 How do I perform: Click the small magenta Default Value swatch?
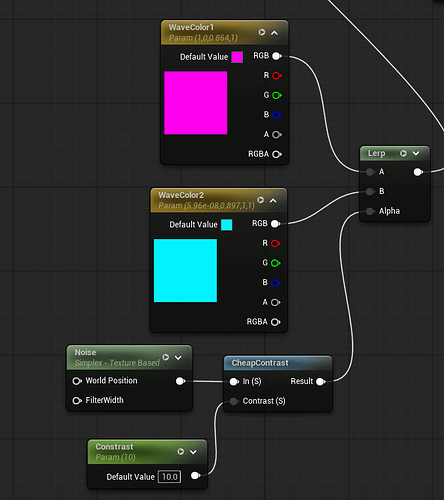pyautogui.click(x=237, y=57)
